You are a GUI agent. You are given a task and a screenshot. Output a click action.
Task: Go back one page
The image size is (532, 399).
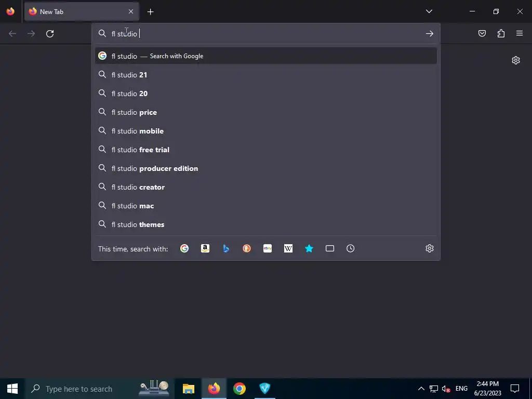click(12, 34)
